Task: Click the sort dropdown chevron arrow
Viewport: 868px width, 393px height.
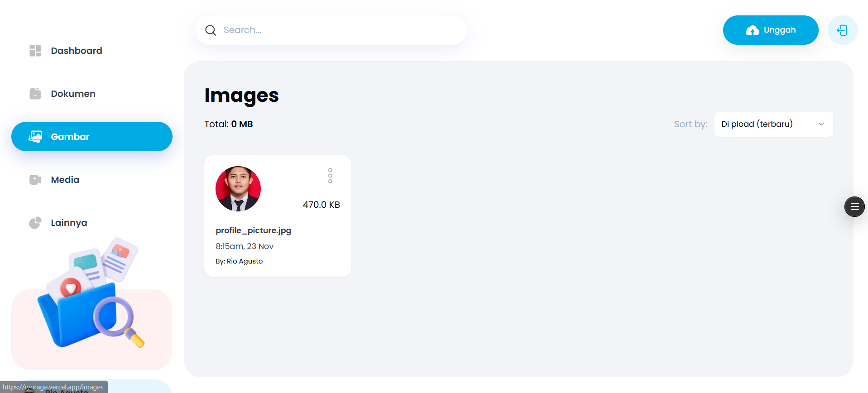Action: 821,124
